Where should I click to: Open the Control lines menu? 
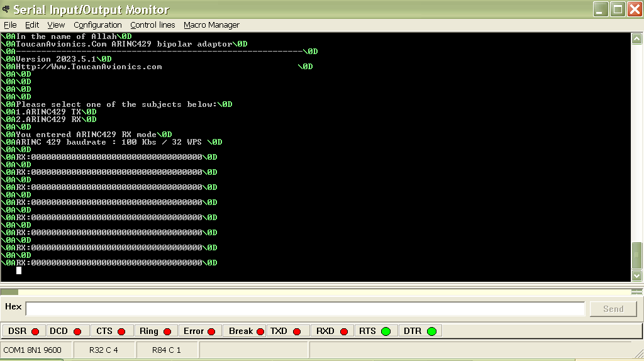coord(153,25)
